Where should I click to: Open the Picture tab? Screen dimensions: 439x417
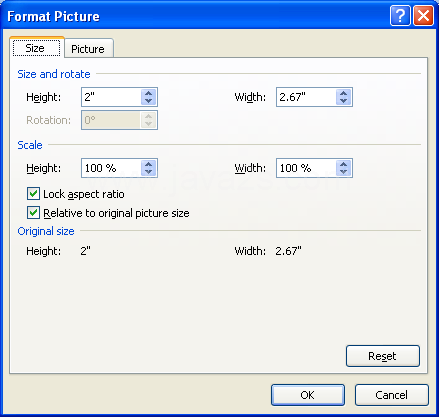88,49
